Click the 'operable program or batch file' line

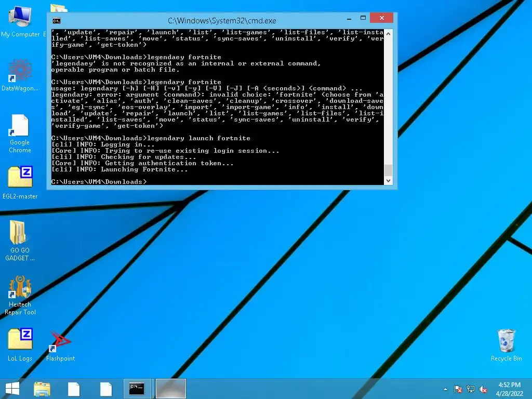pyautogui.click(x=115, y=70)
